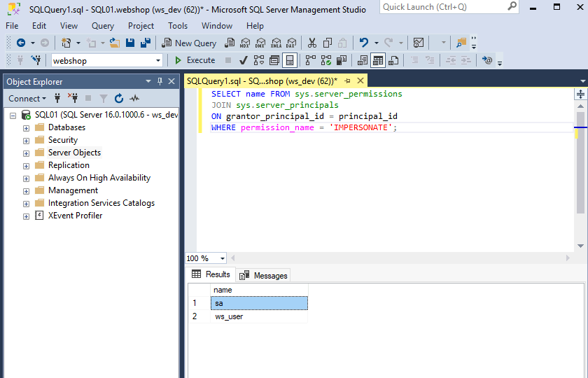Viewport: 588px width, 378px height.
Task: Start a new XMLA query
Action: click(276, 43)
